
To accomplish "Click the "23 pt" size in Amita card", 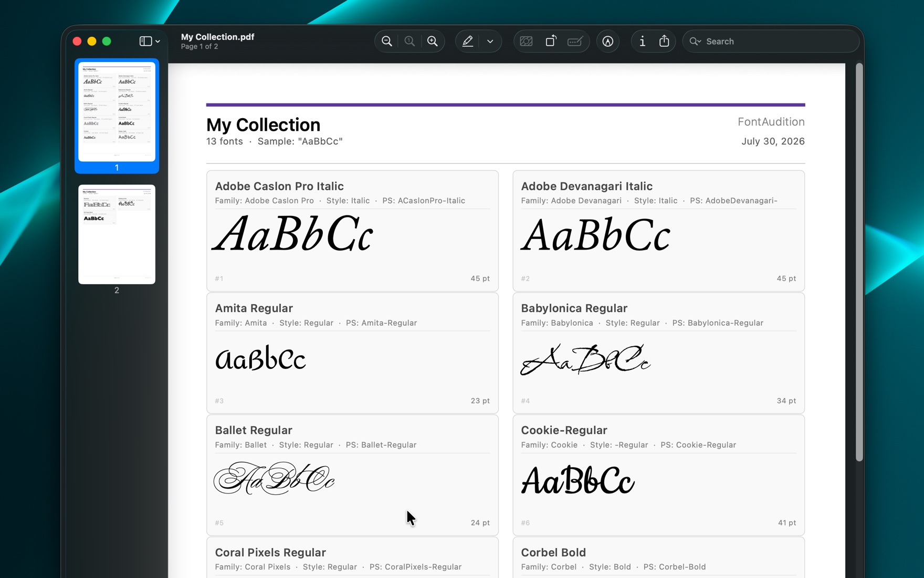I will (480, 400).
